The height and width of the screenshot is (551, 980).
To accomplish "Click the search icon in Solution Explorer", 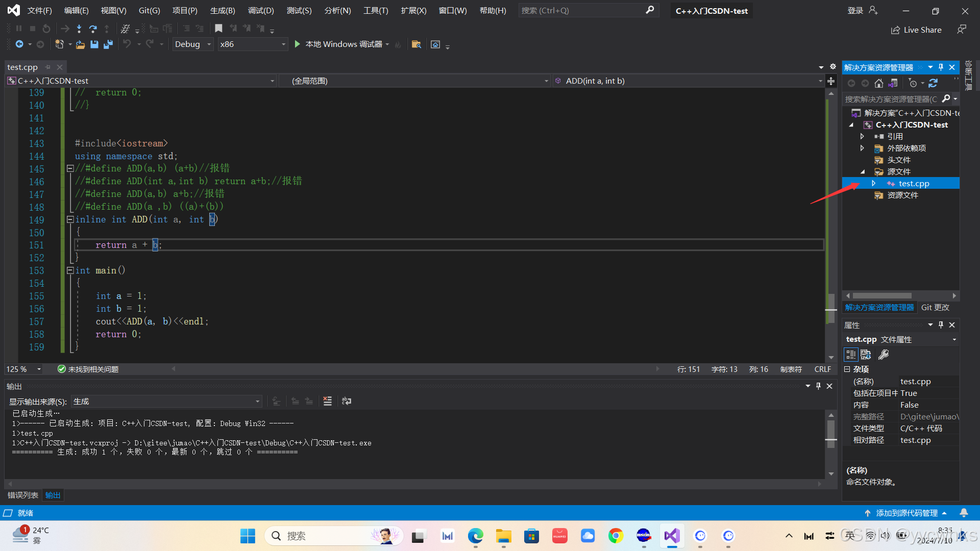I will pos(946,98).
